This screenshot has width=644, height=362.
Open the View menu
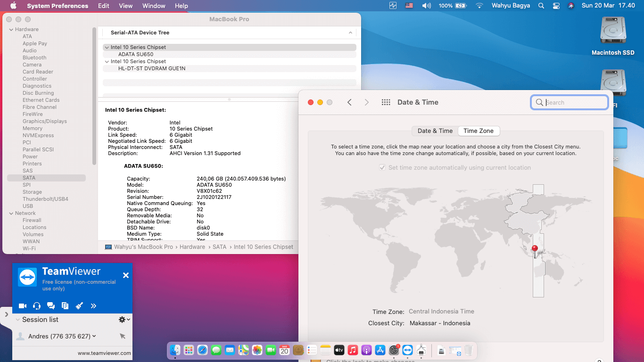(126, 6)
